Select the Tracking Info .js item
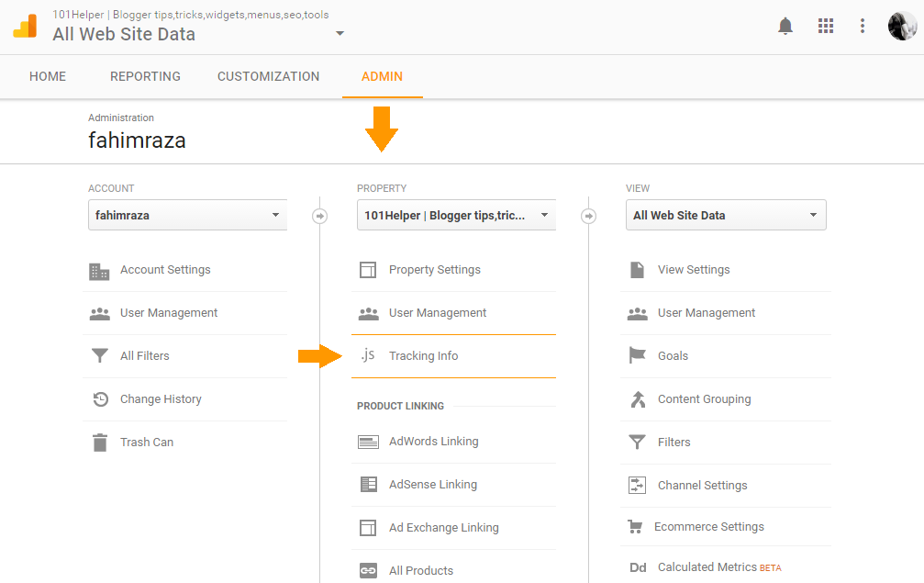This screenshot has height=583, width=924. point(423,355)
